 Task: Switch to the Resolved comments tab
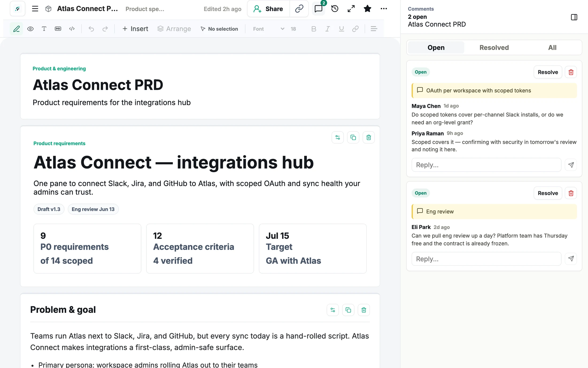tap(494, 48)
